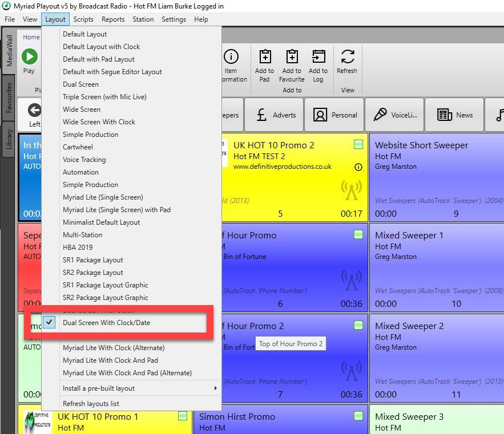The height and width of the screenshot is (434, 504).
Task: Choose Default with Pad Layout
Action: 99,59
